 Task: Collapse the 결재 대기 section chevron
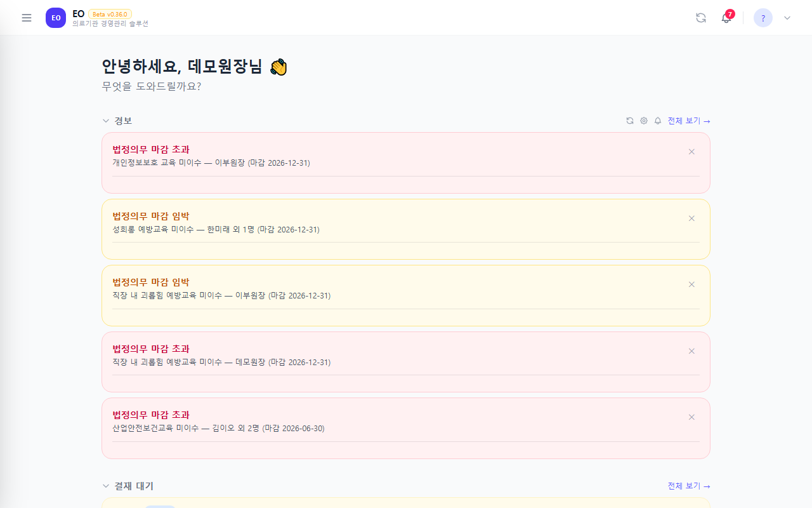pyautogui.click(x=106, y=486)
